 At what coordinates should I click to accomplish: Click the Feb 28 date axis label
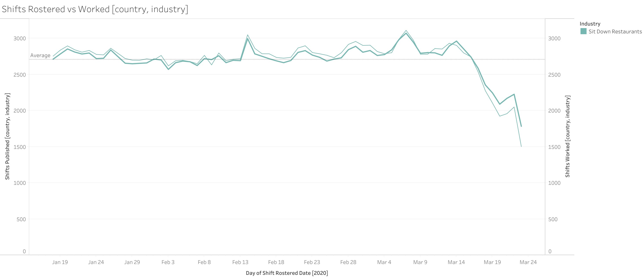click(348, 262)
